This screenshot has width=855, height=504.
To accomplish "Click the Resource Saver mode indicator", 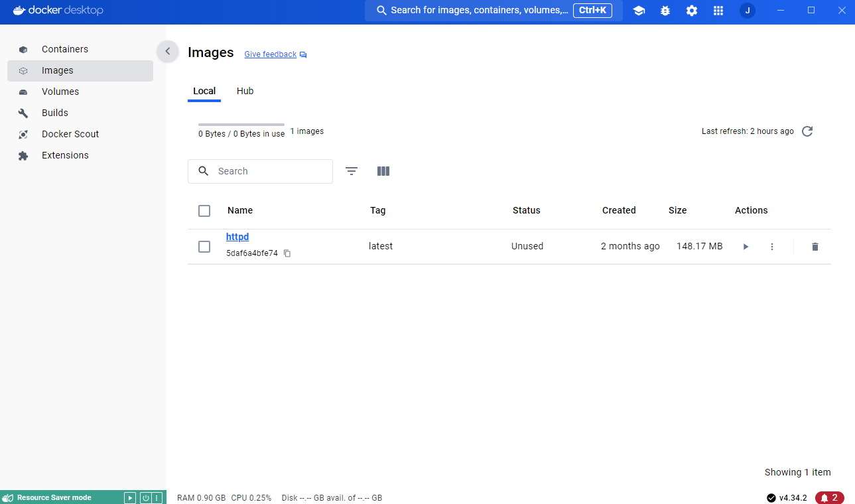I will (54, 497).
